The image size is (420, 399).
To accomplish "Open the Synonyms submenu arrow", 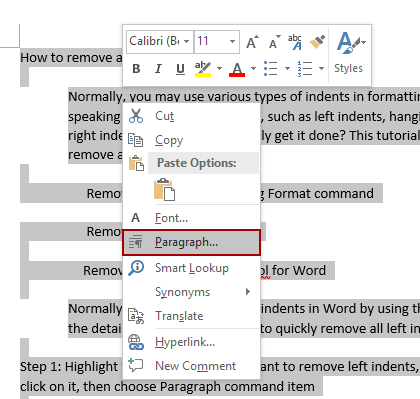I will pyautogui.click(x=248, y=292).
